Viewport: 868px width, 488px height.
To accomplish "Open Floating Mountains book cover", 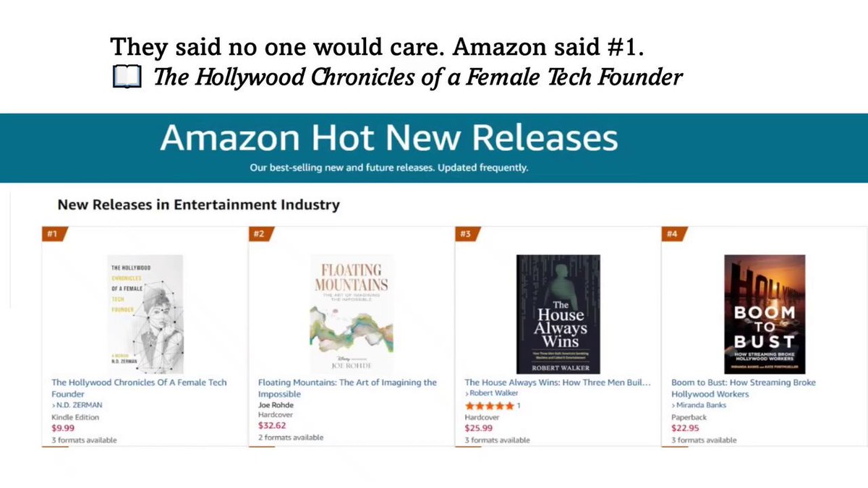I will 352,314.
